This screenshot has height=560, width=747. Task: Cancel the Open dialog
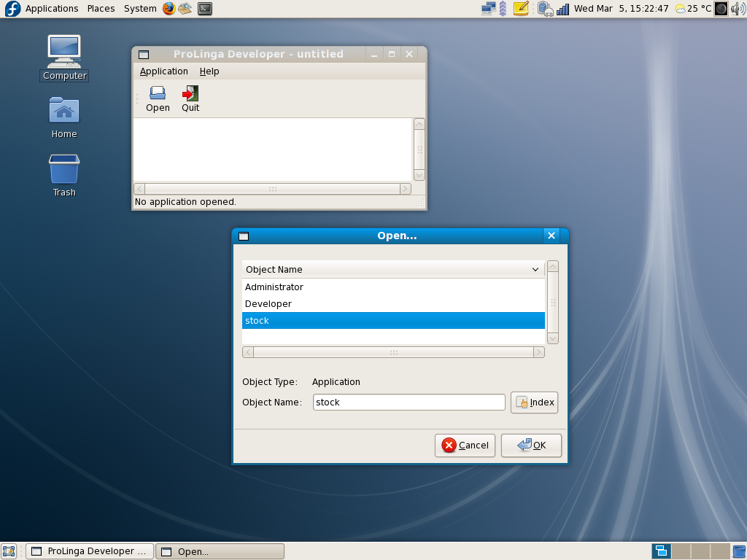point(465,446)
